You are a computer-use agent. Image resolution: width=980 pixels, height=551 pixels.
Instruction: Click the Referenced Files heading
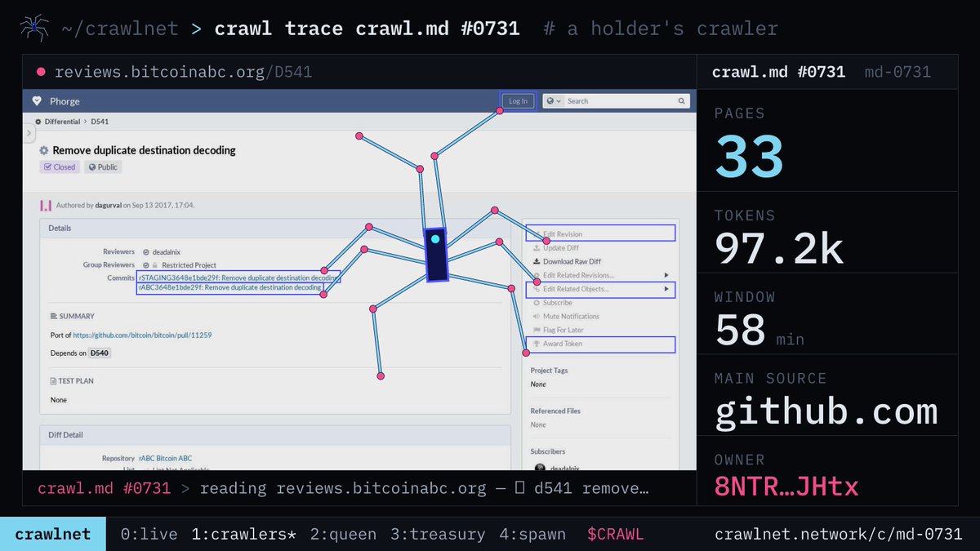pyautogui.click(x=555, y=411)
